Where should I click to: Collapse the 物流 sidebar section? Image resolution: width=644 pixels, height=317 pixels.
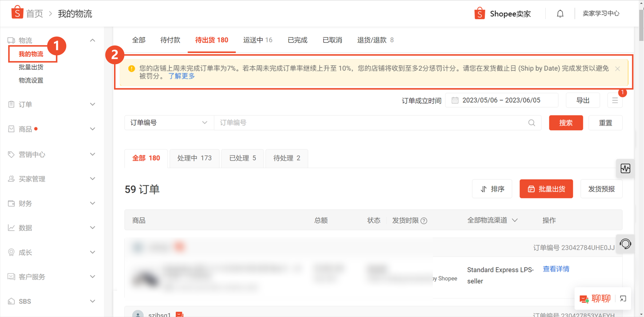click(x=92, y=40)
